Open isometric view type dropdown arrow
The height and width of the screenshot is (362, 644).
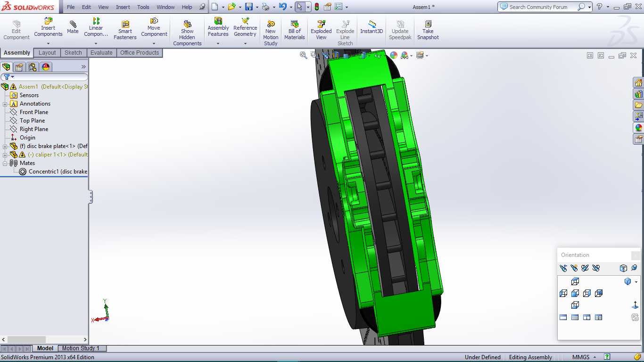coord(636,282)
